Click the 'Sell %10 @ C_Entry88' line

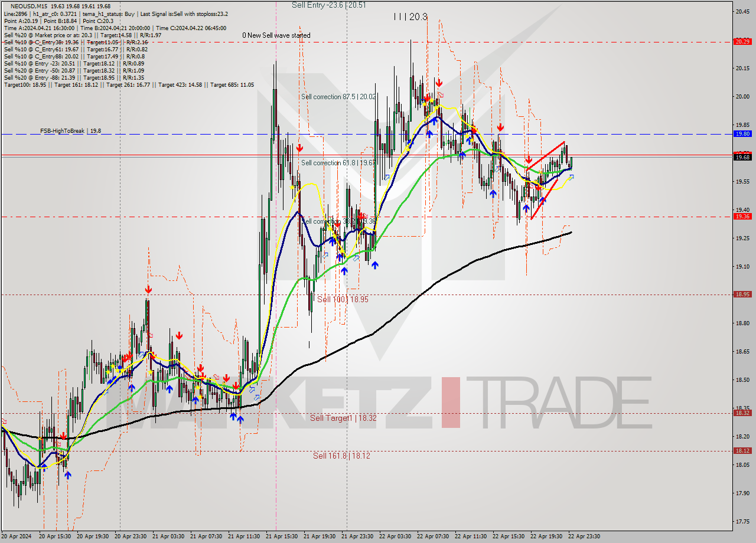click(74, 56)
